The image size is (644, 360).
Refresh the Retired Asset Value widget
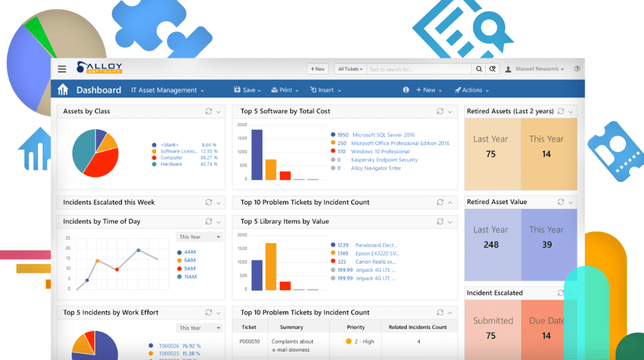[561, 202]
